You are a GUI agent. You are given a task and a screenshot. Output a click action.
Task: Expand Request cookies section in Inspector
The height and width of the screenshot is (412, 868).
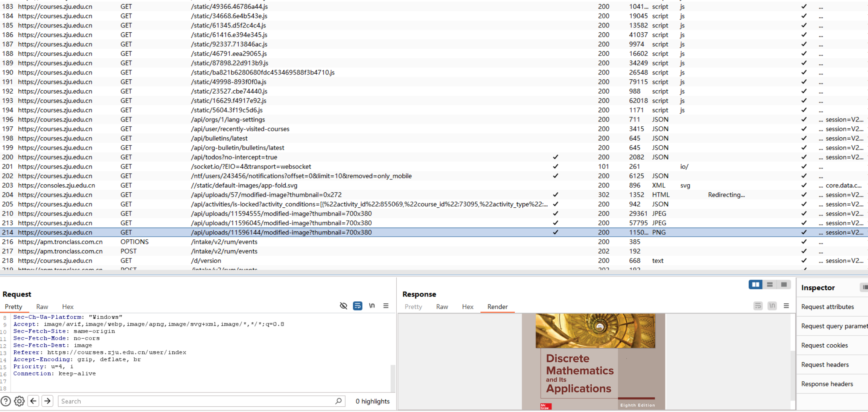(x=824, y=345)
